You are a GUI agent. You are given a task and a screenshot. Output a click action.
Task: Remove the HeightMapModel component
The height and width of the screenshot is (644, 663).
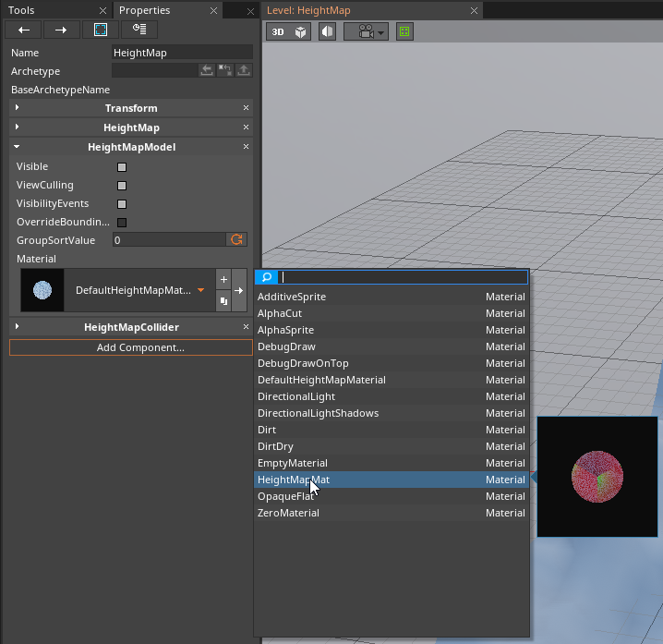pyautogui.click(x=247, y=147)
